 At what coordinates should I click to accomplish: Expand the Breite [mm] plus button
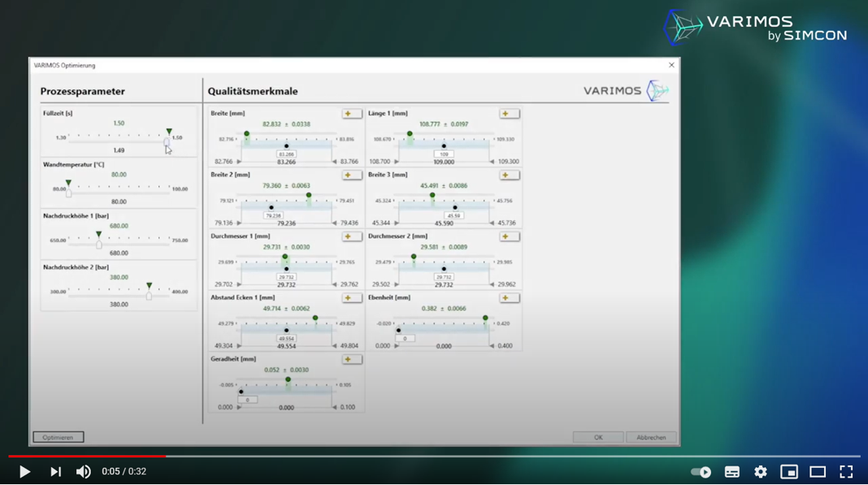point(352,114)
